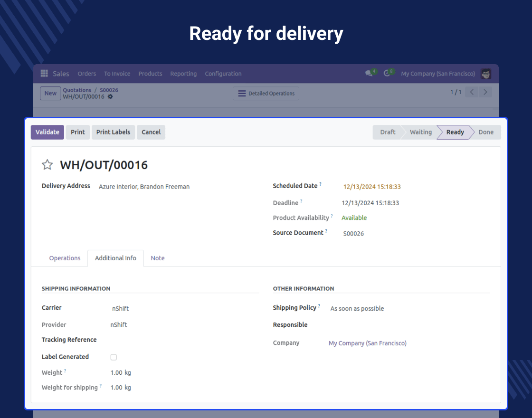Click the Print Labels button
Screen dimensions: 532x418
click(x=114, y=133)
